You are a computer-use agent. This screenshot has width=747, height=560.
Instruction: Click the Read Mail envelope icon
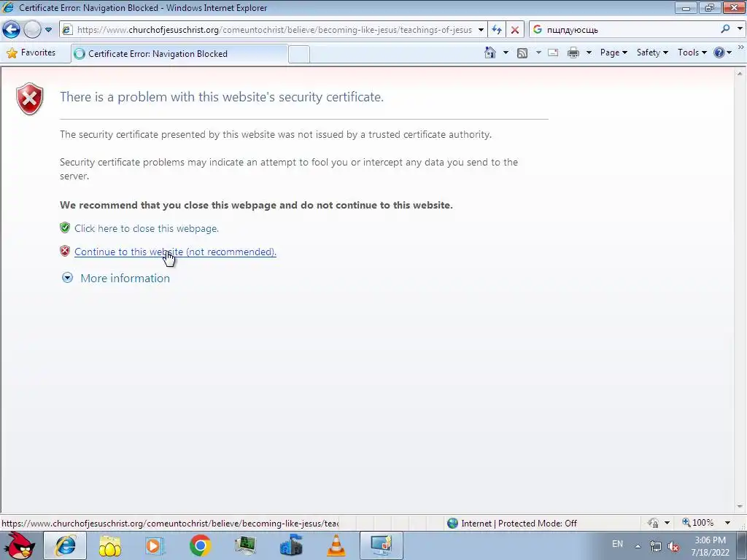click(553, 52)
